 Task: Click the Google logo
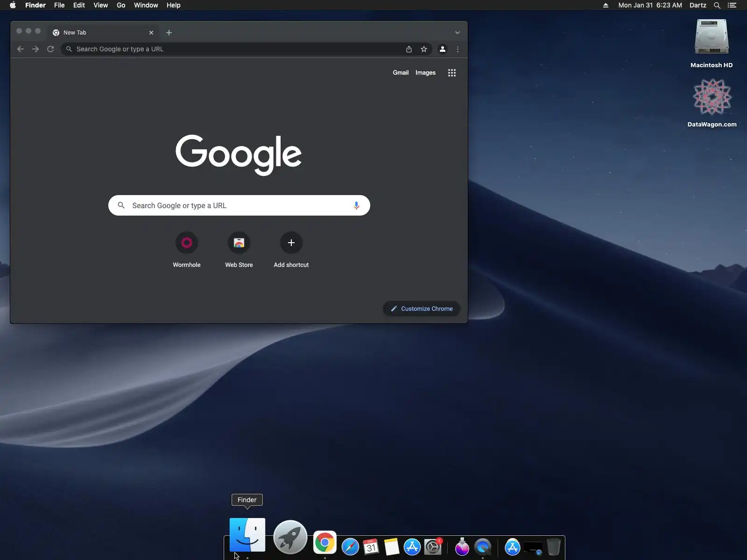239,154
